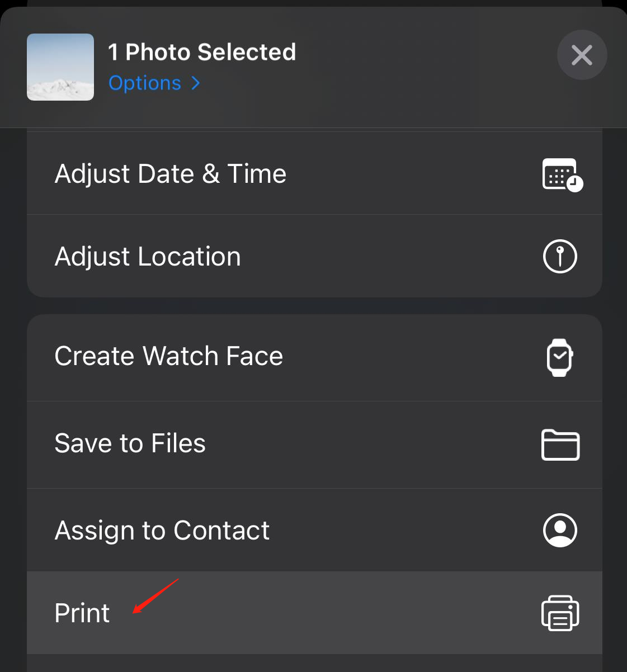Screen dimensions: 627x672
Task: Tap the selected photo thumbnail
Action: tap(60, 67)
